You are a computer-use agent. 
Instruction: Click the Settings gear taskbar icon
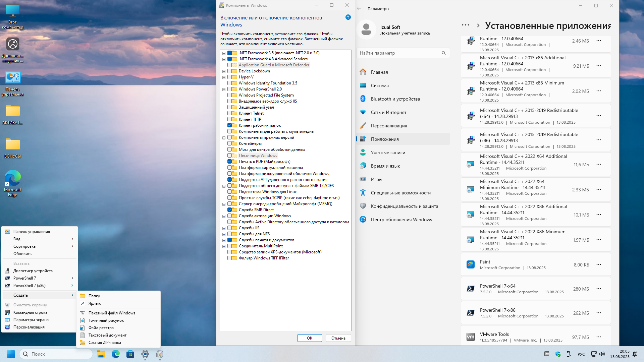click(145, 354)
